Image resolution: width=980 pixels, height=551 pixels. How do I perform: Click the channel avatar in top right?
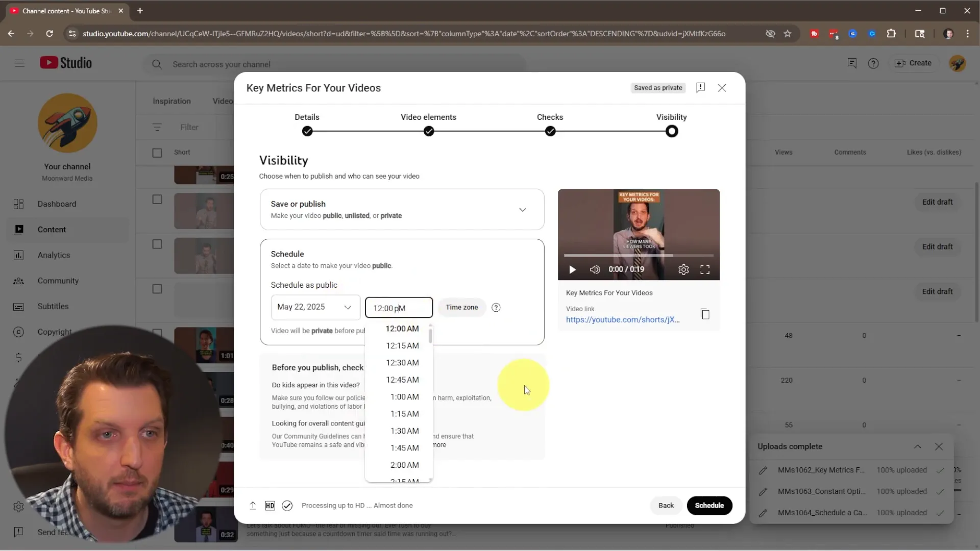point(957,63)
